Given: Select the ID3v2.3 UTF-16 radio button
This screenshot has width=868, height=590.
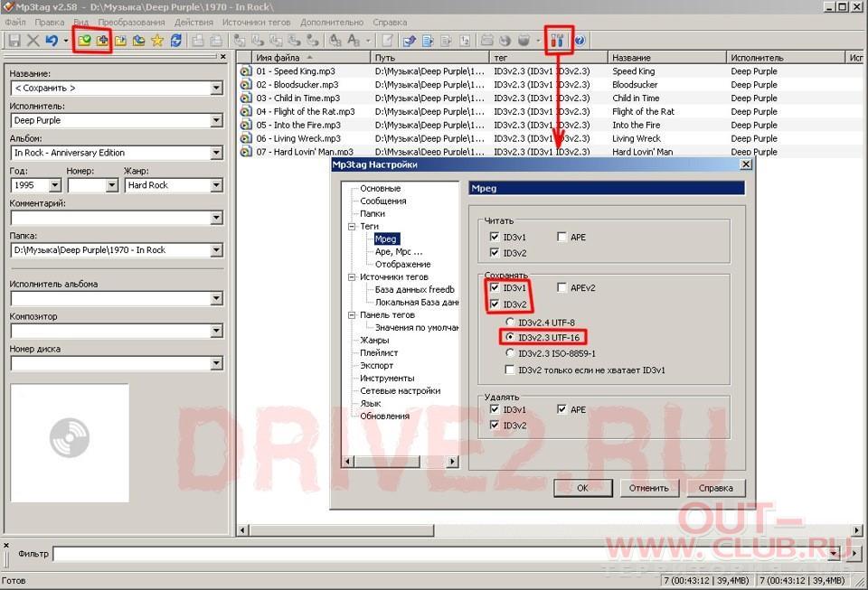Looking at the screenshot, I should tap(510, 337).
